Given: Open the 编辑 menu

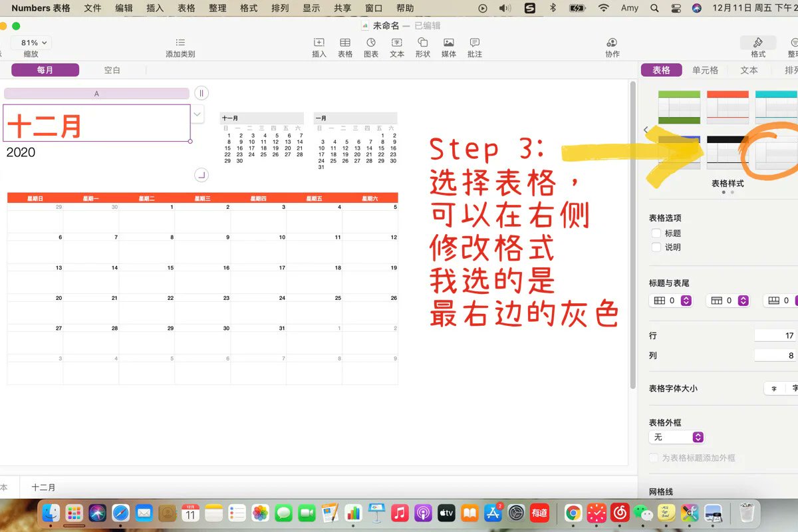Looking at the screenshot, I should [x=124, y=8].
